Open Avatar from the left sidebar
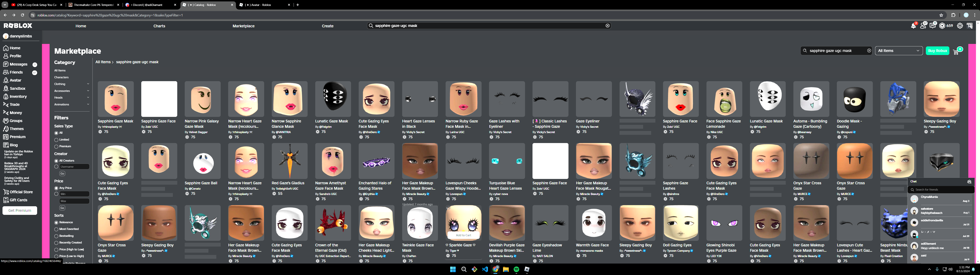 click(x=15, y=81)
